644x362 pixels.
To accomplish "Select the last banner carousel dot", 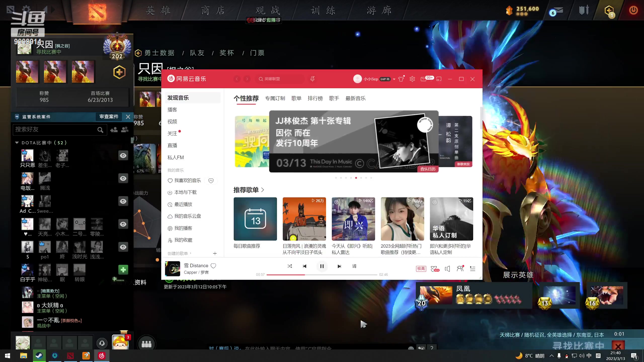I will [x=371, y=178].
